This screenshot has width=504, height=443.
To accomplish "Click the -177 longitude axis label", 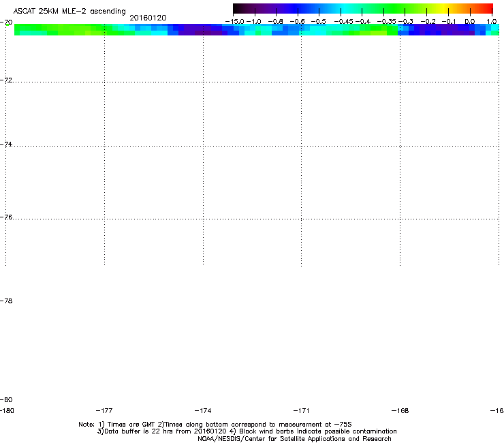I will click(x=104, y=410).
